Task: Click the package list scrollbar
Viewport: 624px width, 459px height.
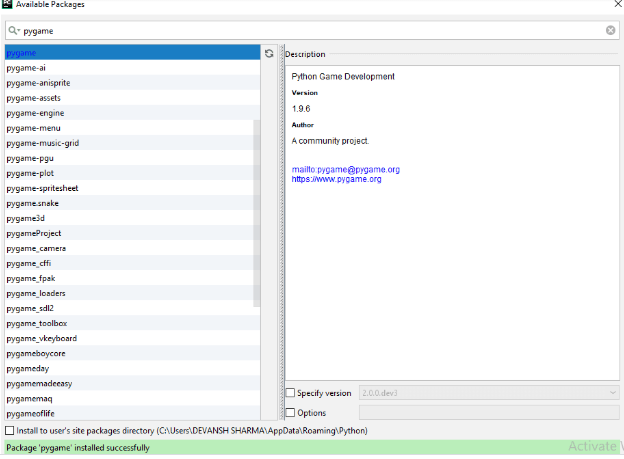Action: pos(257,213)
